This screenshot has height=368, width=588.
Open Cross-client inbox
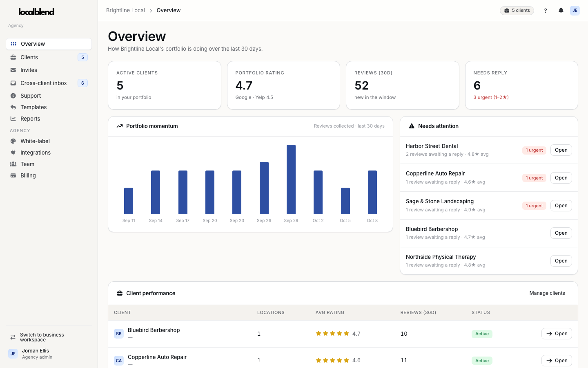tap(49, 83)
